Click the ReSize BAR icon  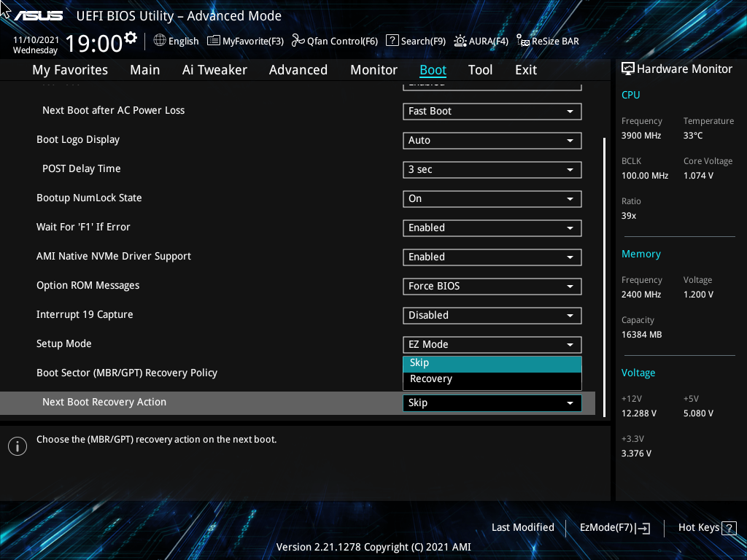click(x=522, y=41)
